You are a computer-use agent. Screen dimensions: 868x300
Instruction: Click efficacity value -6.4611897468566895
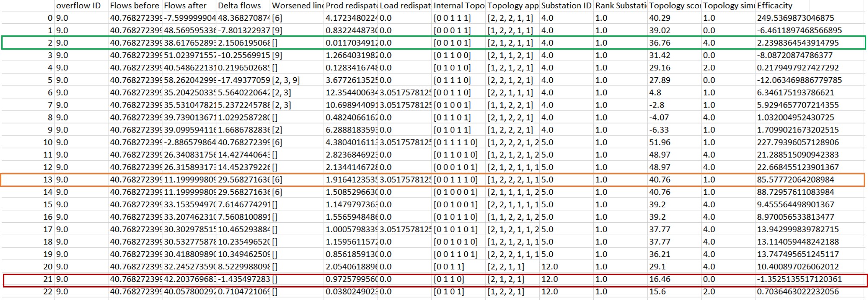pos(799,31)
